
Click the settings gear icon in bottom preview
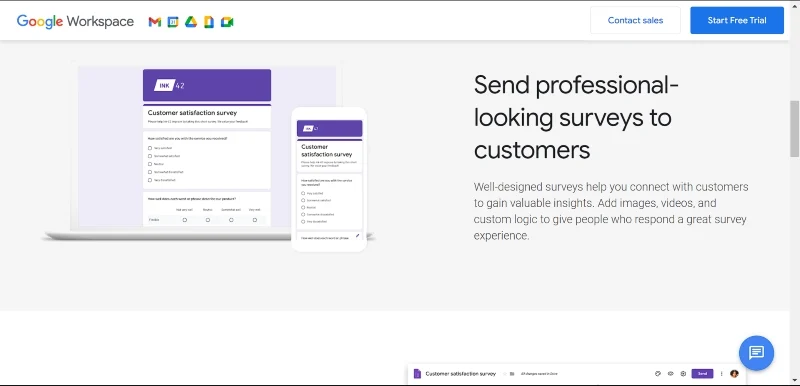(x=683, y=374)
